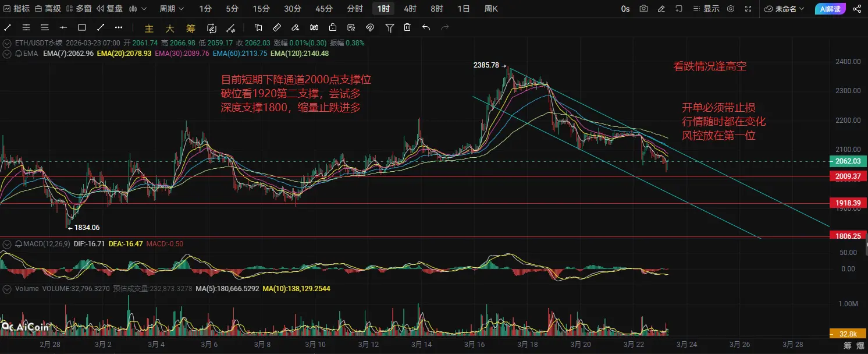Select the arrow line drawing tool

coord(100,27)
